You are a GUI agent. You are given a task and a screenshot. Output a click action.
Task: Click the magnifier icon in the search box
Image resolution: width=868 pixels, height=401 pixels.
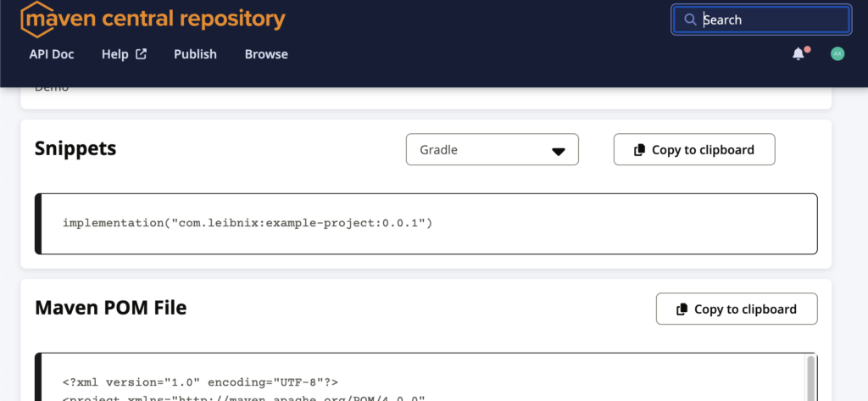[x=691, y=19]
